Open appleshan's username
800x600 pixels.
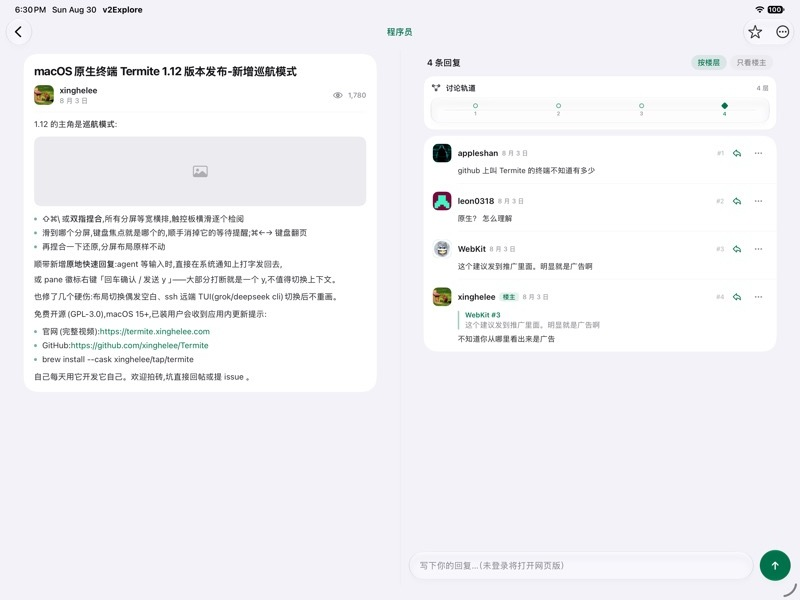click(x=478, y=153)
